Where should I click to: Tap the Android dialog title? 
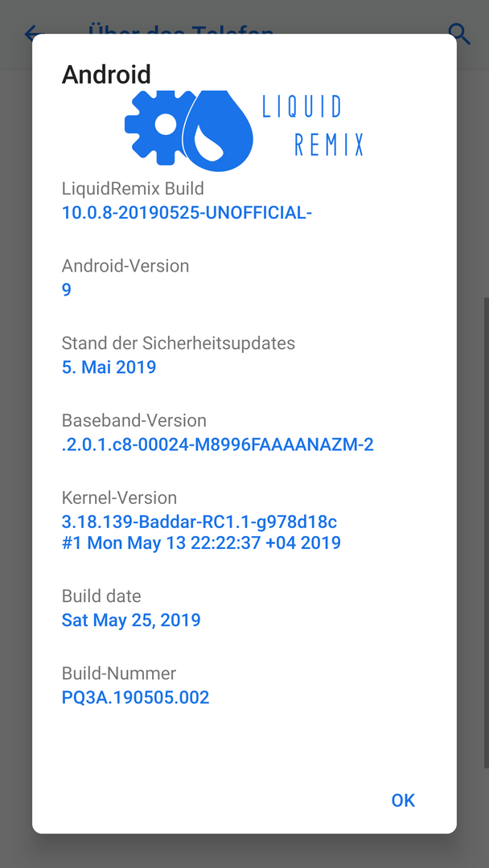(x=106, y=74)
